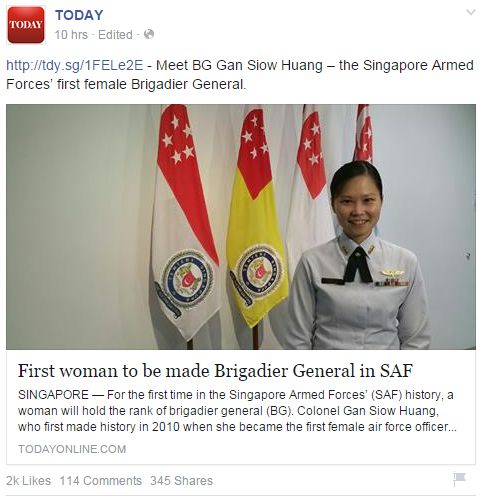Image resolution: width=486 pixels, height=497 pixels.
Task: Open the TODAYONLINE.COM source link
Action: pos(72,449)
